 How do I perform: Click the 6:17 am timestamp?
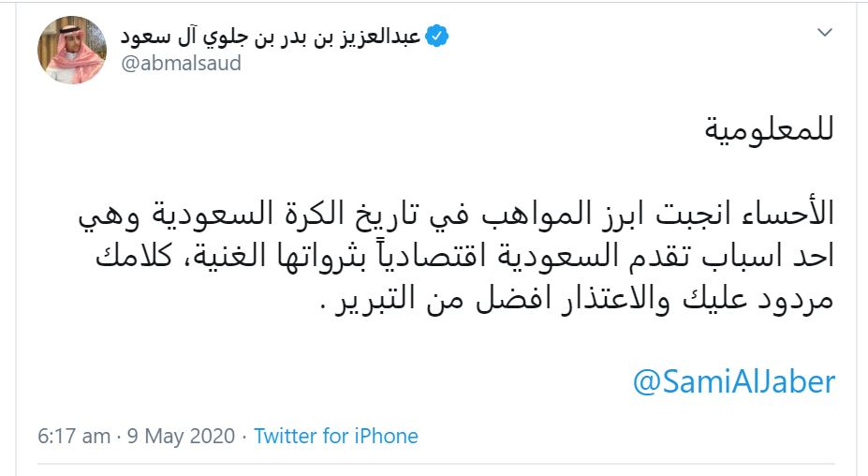[x=73, y=436]
